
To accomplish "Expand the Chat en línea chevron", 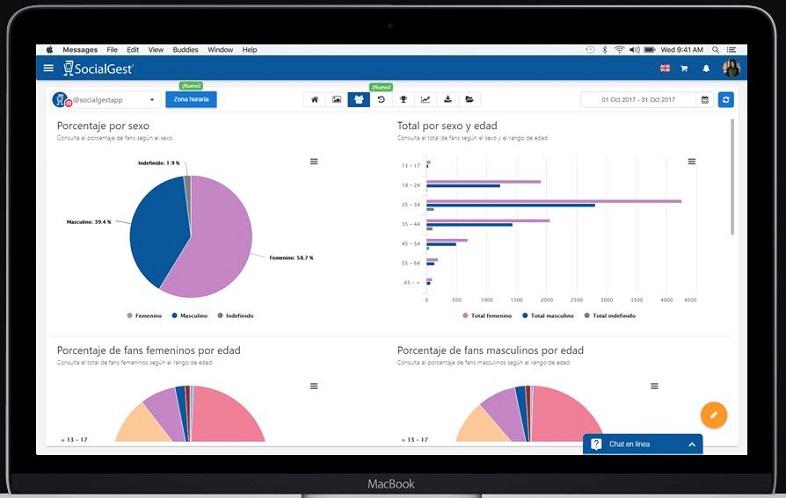I will tap(692, 444).
